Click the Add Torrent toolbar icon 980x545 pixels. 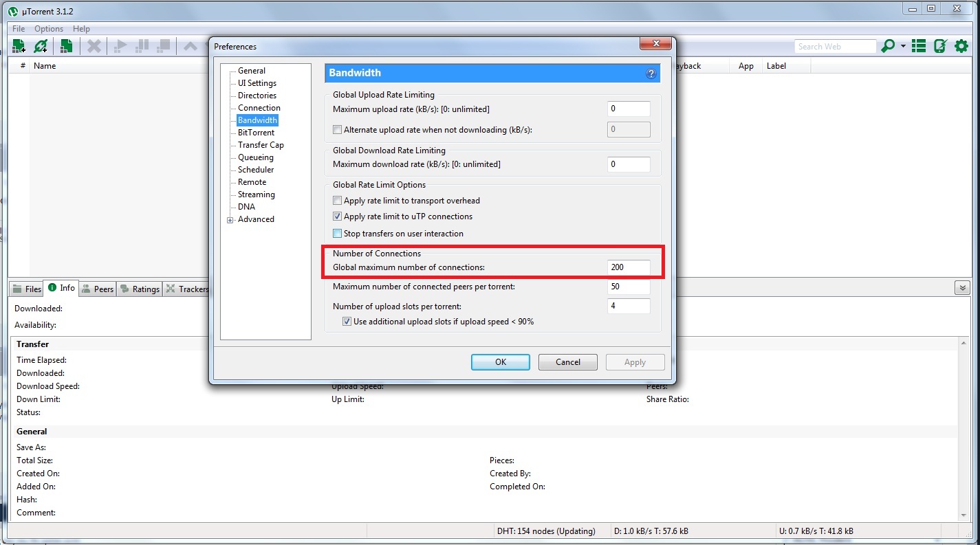click(19, 46)
